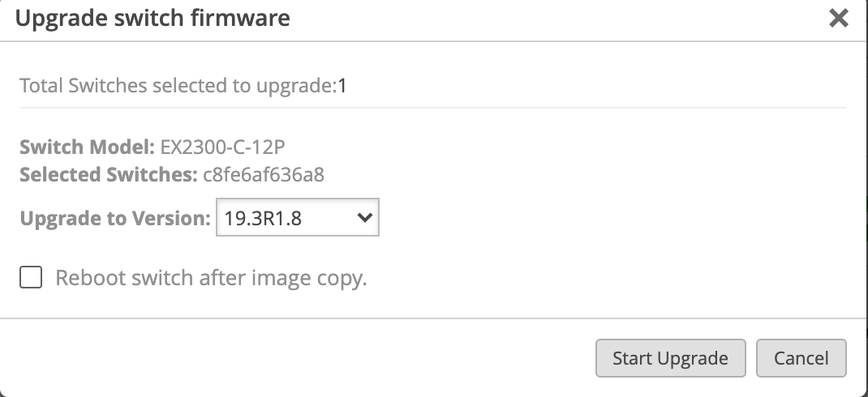Click the 19.3R1.8 version value
The height and width of the screenshot is (397, 868).
click(x=264, y=218)
